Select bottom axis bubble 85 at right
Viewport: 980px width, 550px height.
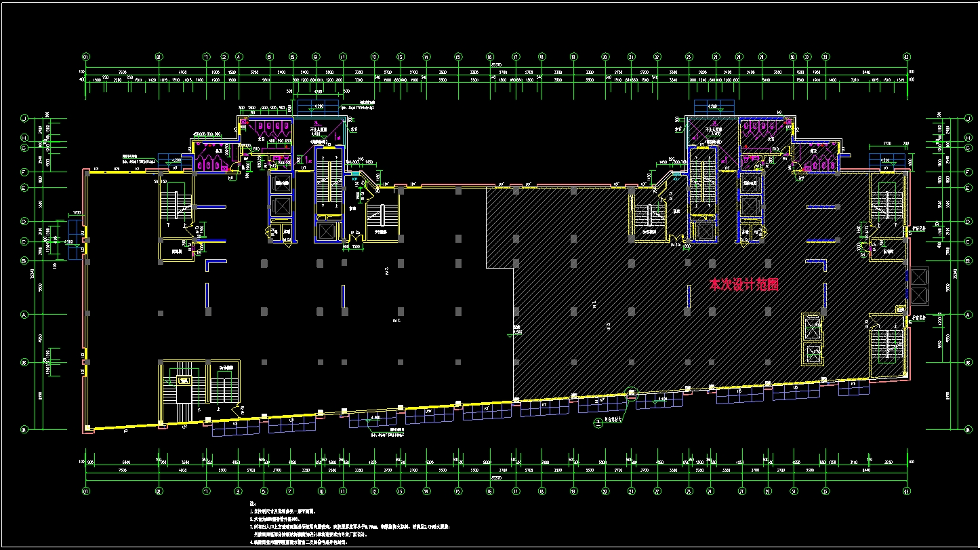pyautogui.click(x=907, y=491)
